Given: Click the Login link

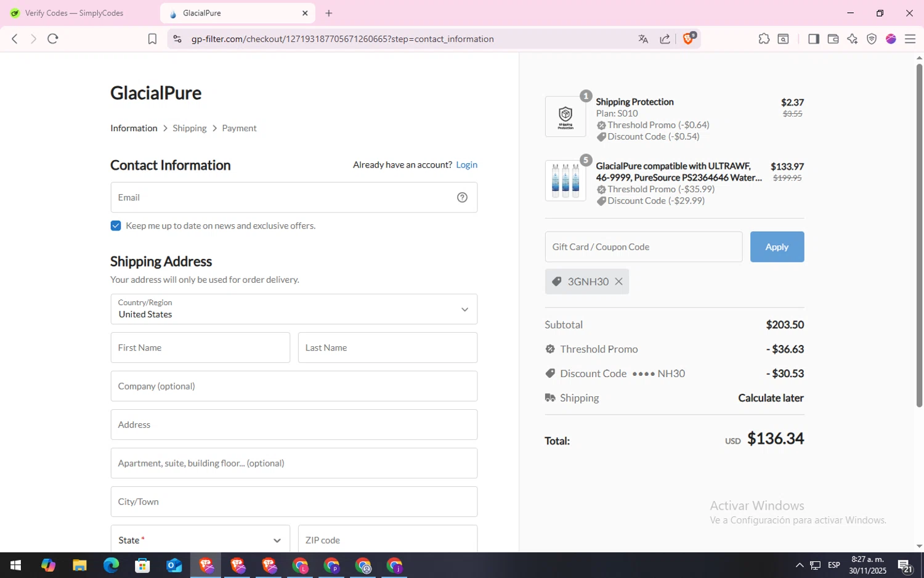Looking at the screenshot, I should click(x=466, y=165).
